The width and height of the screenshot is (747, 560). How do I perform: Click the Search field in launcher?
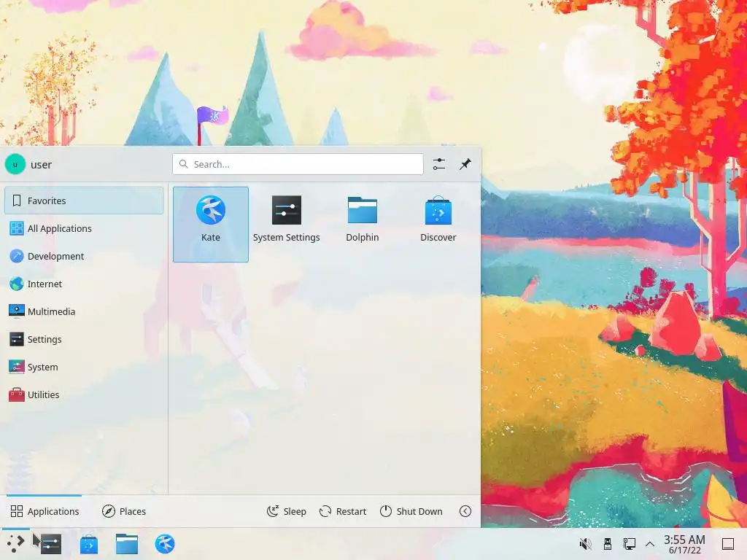coord(298,164)
